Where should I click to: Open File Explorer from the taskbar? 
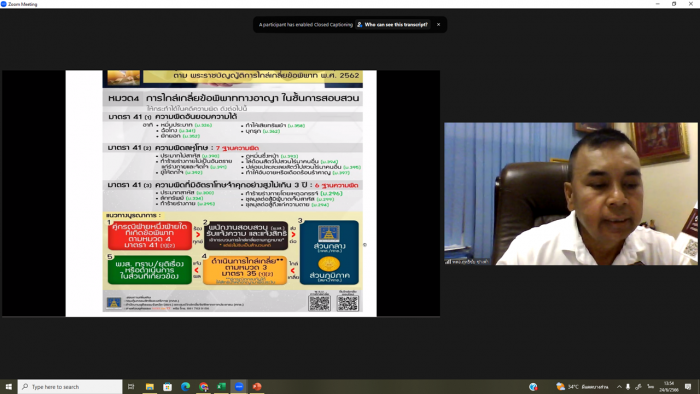pyautogui.click(x=150, y=386)
